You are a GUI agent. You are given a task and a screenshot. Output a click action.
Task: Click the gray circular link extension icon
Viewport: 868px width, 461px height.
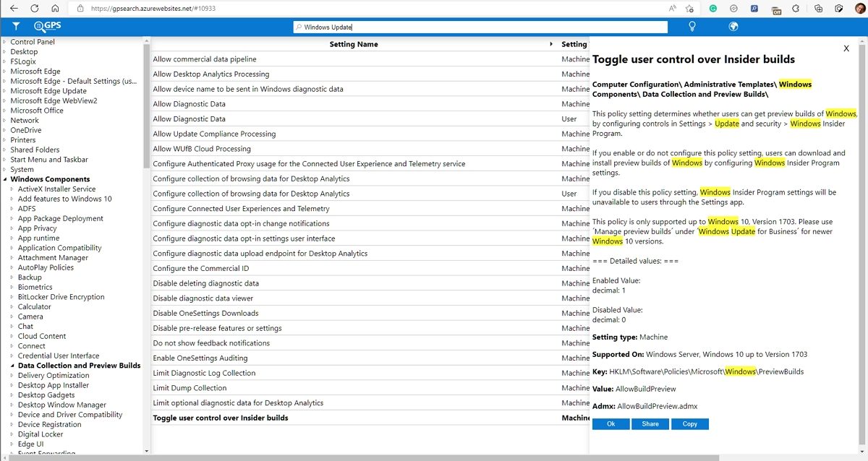[x=733, y=9]
